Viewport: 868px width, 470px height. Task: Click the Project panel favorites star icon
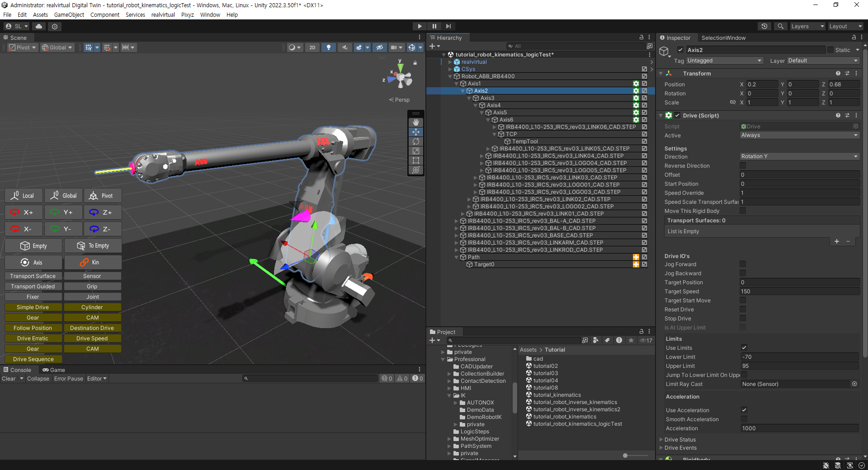pos(631,340)
